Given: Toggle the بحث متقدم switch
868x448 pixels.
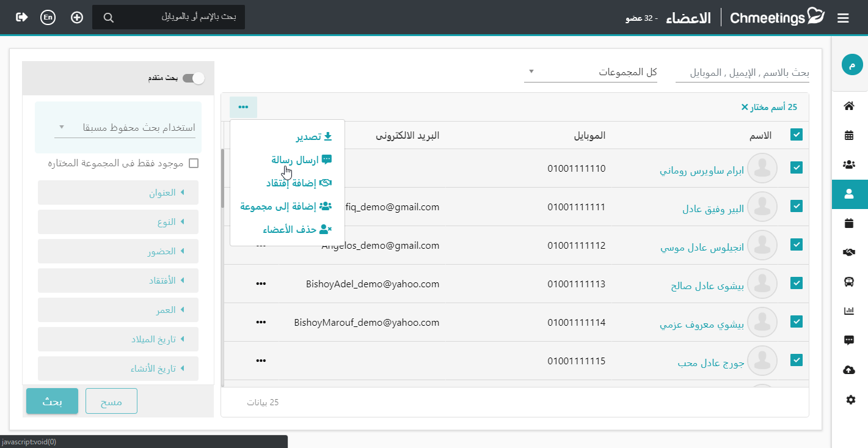Looking at the screenshot, I should pos(193,78).
